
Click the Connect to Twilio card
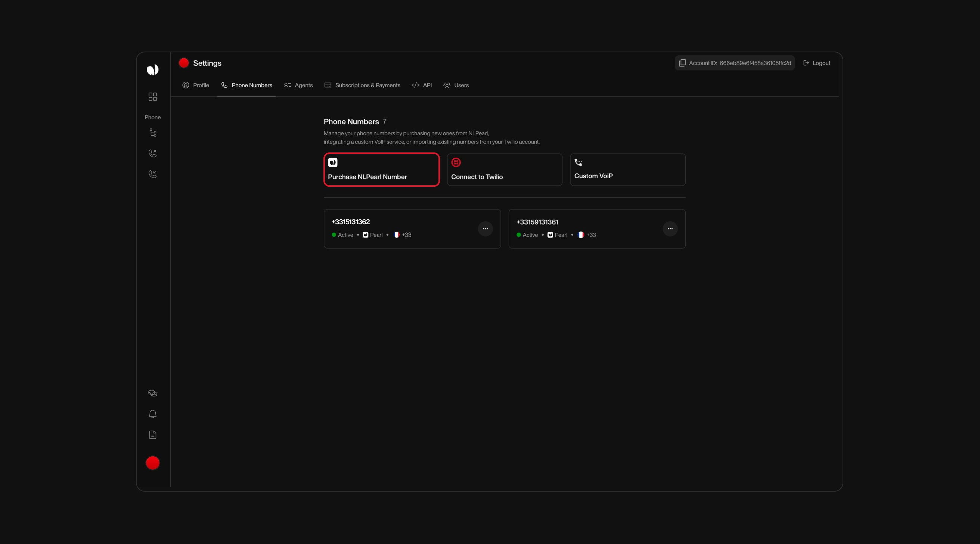505,169
